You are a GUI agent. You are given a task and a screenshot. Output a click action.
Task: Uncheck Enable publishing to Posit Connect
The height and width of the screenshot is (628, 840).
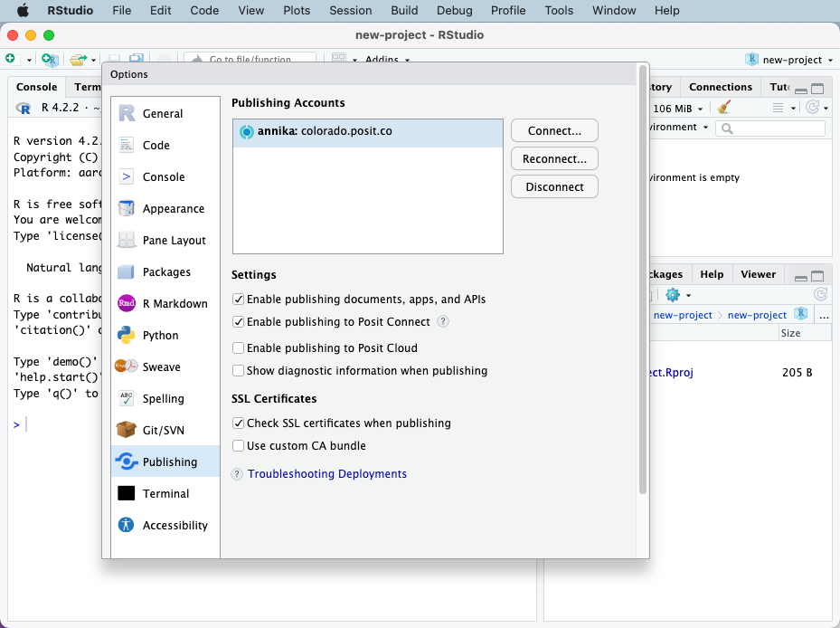point(239,322)
